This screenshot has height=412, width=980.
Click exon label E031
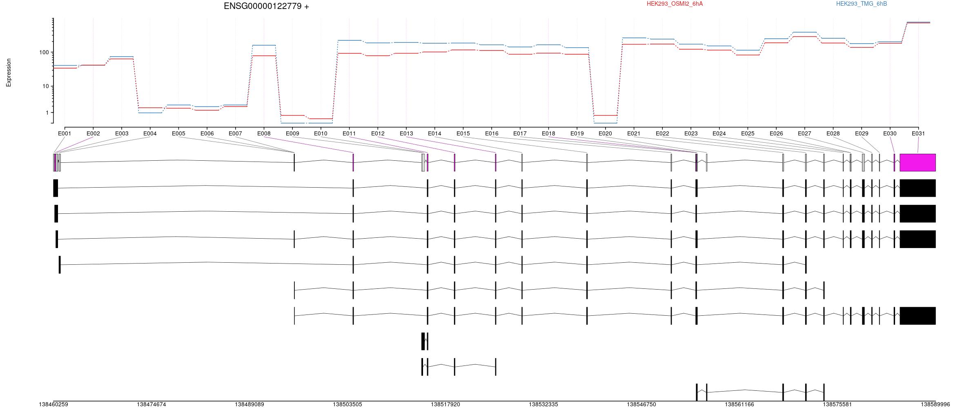click(x=918, y=133)
